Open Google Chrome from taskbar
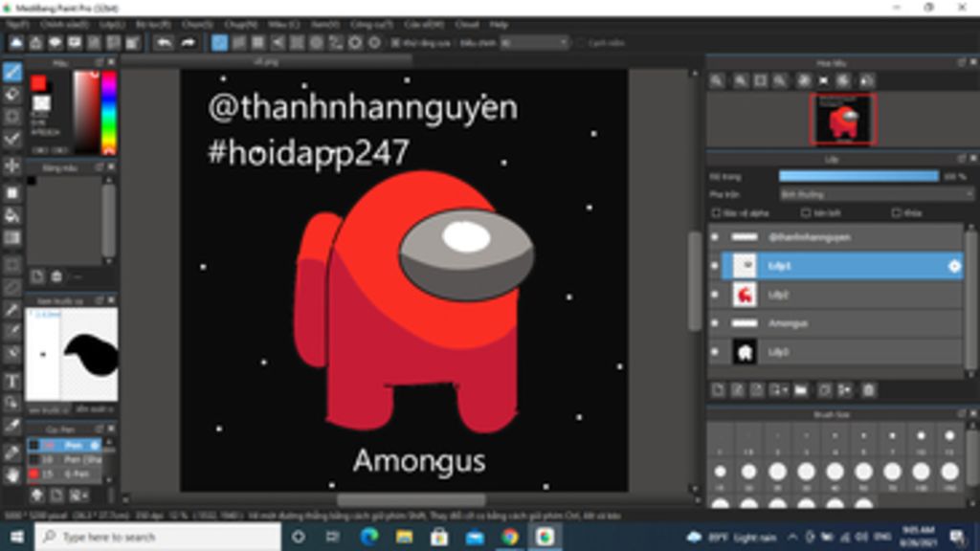 [x=509, y=537]
